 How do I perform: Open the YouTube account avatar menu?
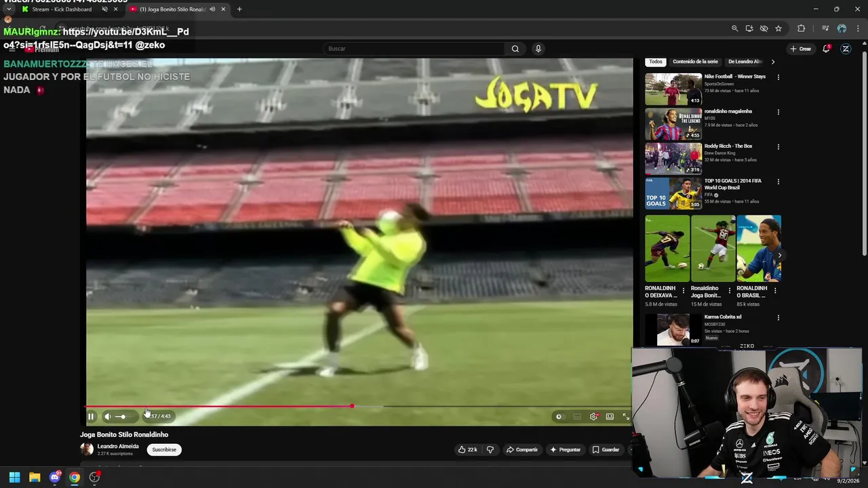(846, 49)
